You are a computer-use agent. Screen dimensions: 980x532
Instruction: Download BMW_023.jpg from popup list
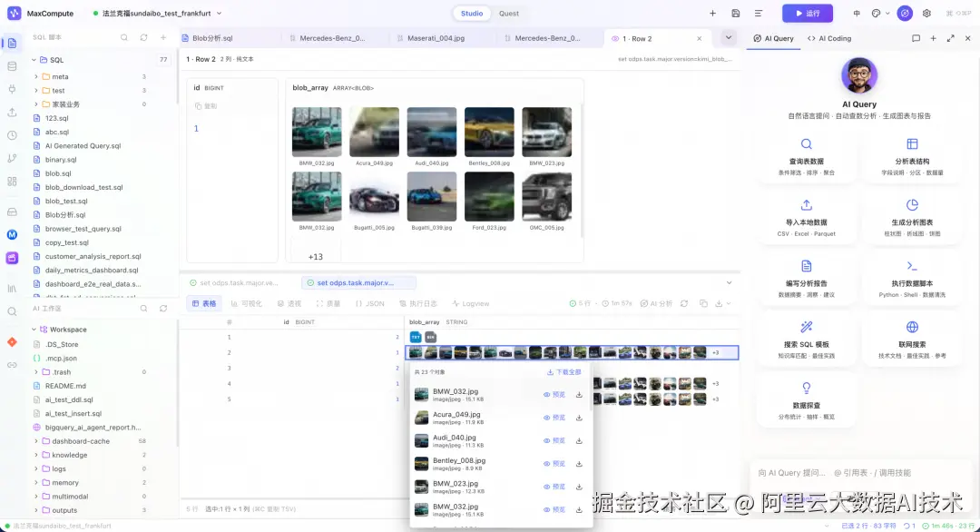click(579, 487)
